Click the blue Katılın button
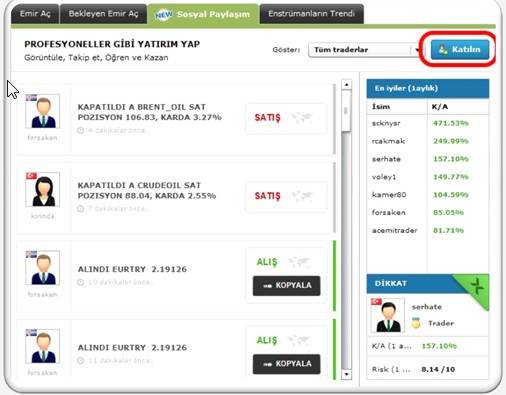Image resolution: width=506 pixels, height=395 pixels. click(460, 50)
